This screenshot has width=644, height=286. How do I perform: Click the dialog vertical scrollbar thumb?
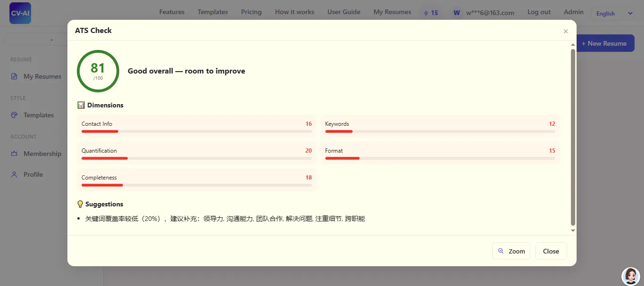click(x=573, y=137)
